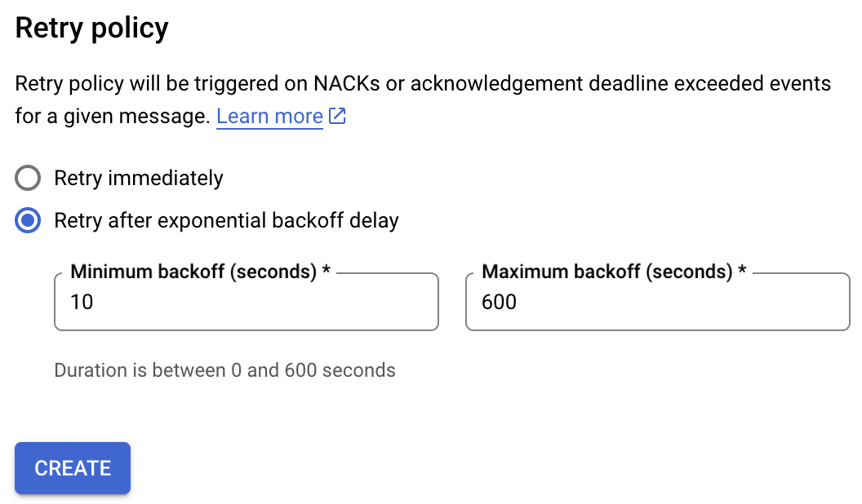Focus the Maximum backoff seconds field

pyautogui.click(x=657, y=302)
